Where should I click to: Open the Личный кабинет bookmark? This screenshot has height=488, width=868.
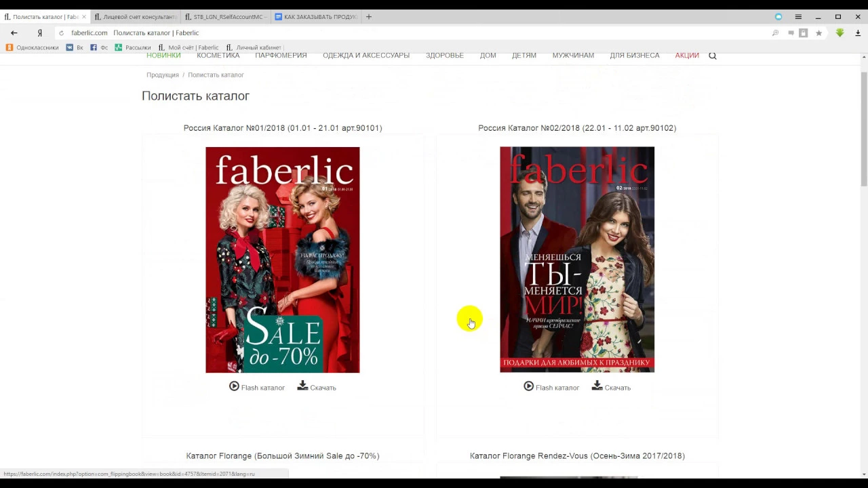[254, 47]
